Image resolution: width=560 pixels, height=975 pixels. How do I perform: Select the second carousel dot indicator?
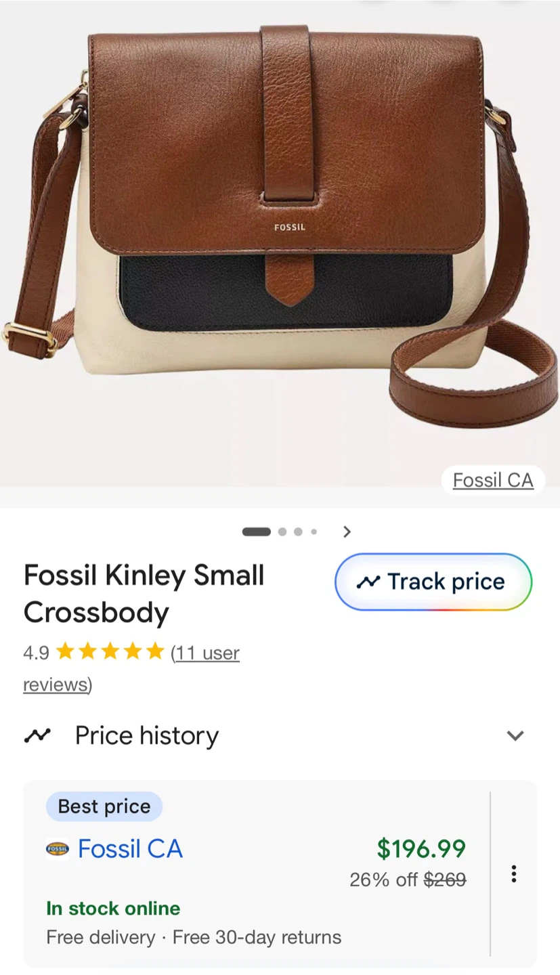click(x=282, y=532)
